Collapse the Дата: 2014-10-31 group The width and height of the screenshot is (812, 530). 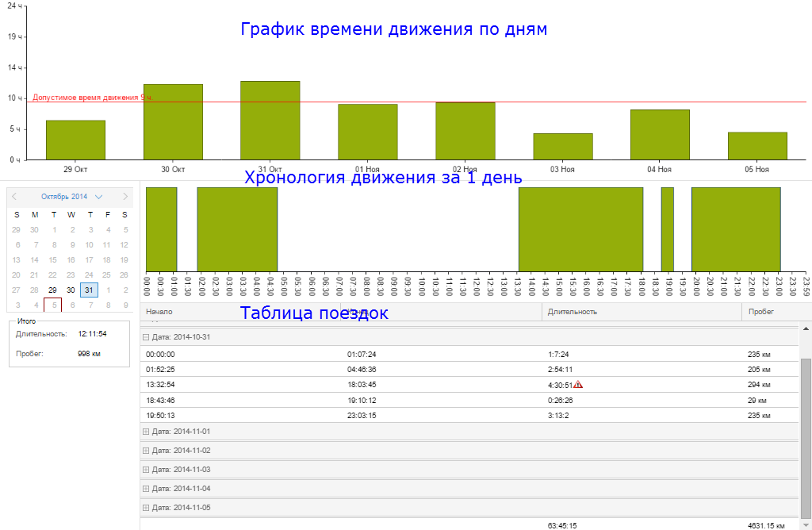pos(146,337)
